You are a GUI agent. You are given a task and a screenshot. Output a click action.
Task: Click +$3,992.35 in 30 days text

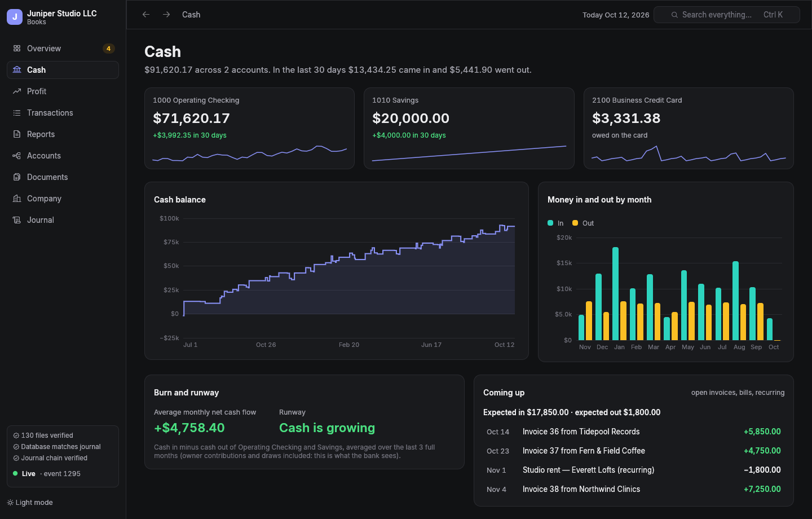click(189, 135)
